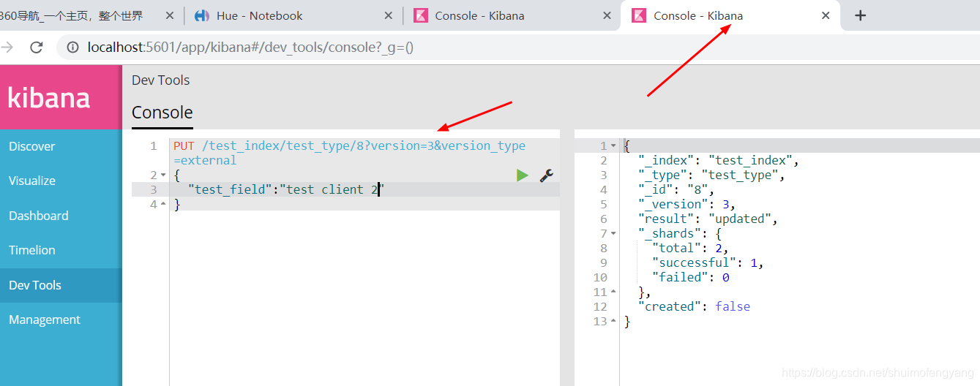Click the Dev Tools page heading
The height and width of the screenshot is (386, 980).
[160, 80]
